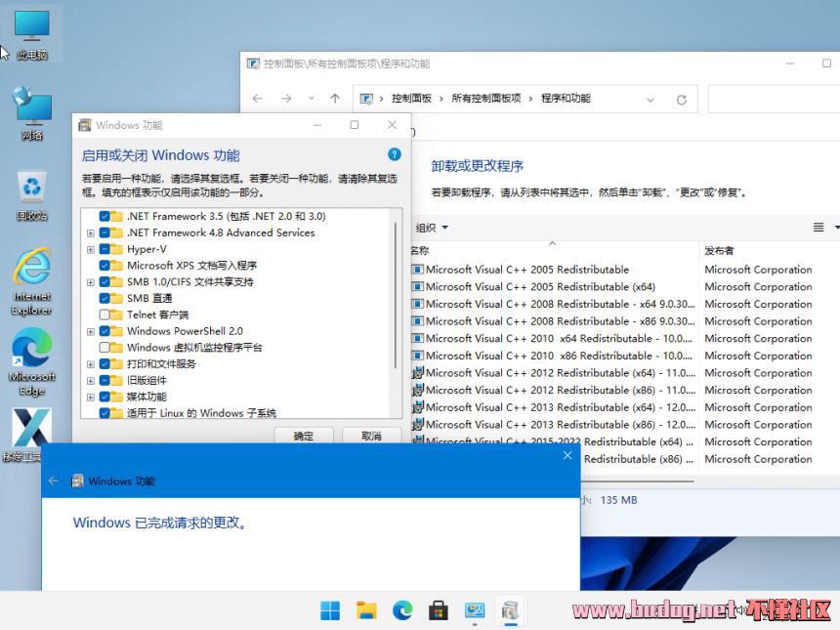
Task: Click the back arrow in blue dialog
Action: tap(54, 482)
